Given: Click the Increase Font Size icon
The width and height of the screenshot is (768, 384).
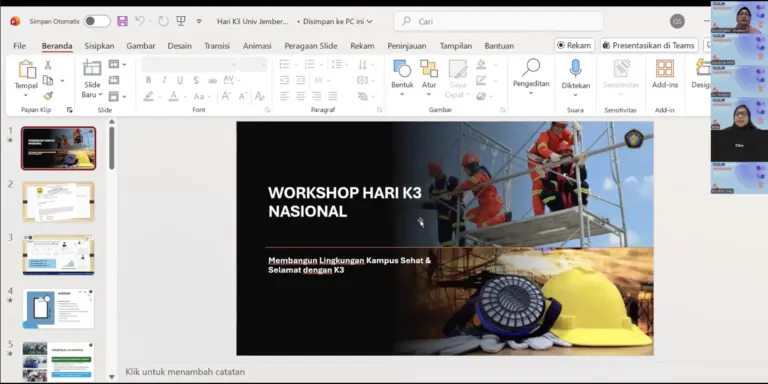Looking at the screenshot, I should point(226,96).
